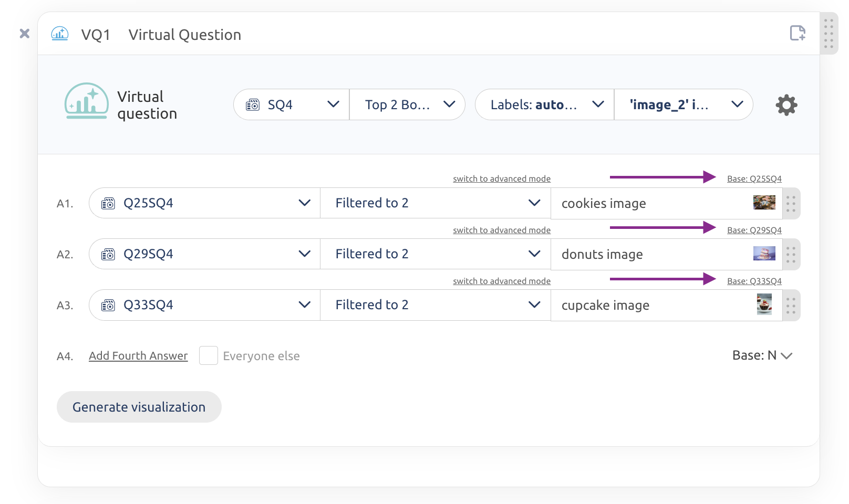
Task: Open the Q33SQ4 question dropdown
Action: pos(205,305)
